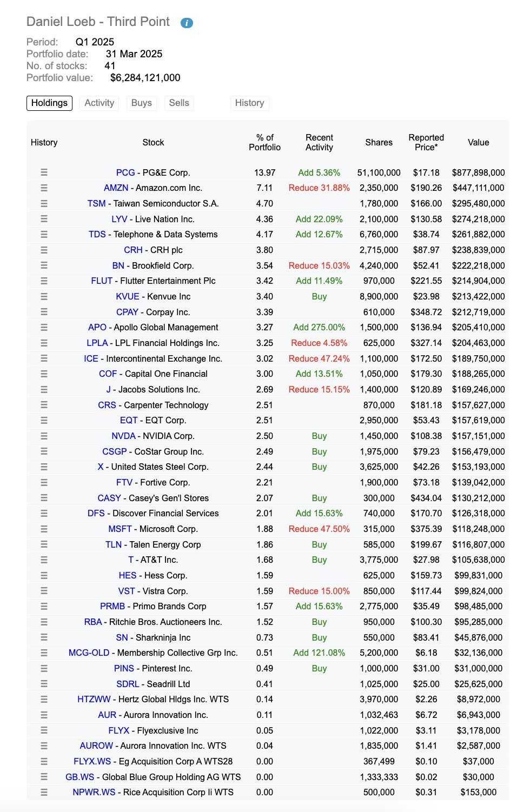Open history icon for AMZN row
Screen dimensions: 517x812
tap(44, 188)
